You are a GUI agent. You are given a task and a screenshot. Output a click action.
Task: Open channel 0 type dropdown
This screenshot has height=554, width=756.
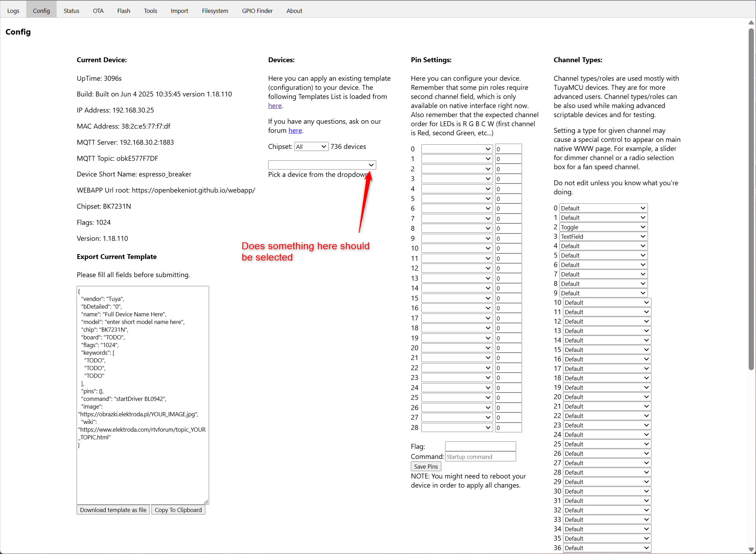[x=604, y=208]
